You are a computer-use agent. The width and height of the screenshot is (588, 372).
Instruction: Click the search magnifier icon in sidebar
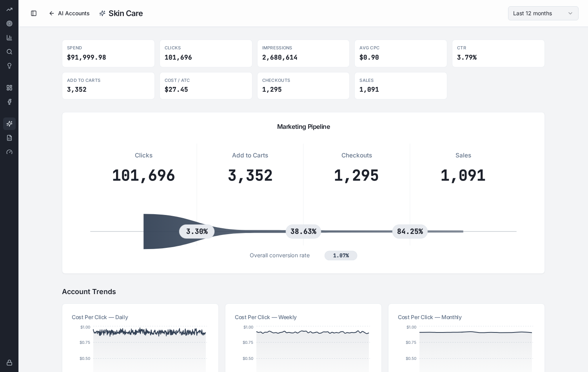click(x=9, y=52)
